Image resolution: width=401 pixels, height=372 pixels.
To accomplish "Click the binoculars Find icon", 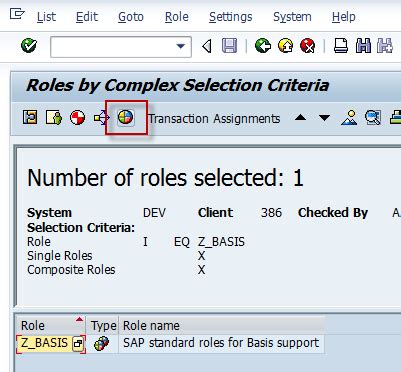I will pos(363,46).
